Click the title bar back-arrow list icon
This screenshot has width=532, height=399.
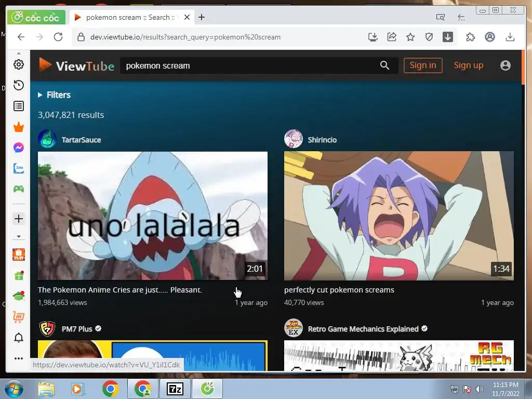coord(461,17)
